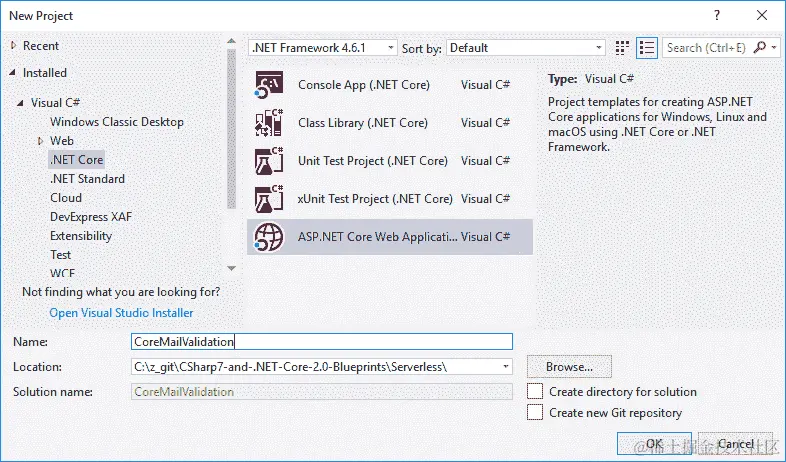Open the .NET Framework 4.6.1 version dropdown
Screen dimensions: 786x462
point(322,48)
